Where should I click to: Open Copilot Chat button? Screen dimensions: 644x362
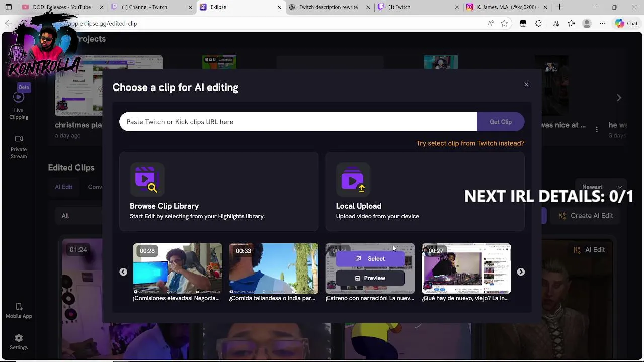coord(626,23)
